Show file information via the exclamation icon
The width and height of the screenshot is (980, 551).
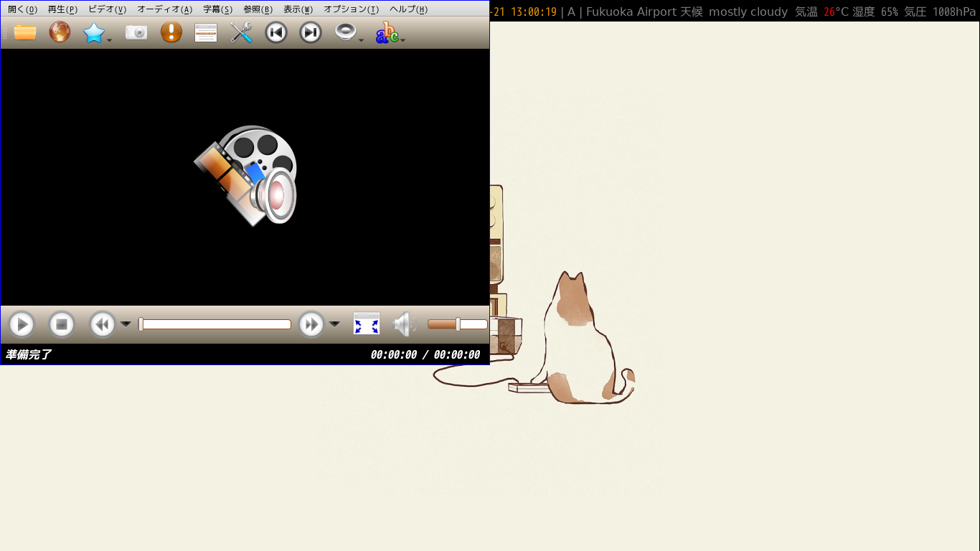(x=171, y=32)
